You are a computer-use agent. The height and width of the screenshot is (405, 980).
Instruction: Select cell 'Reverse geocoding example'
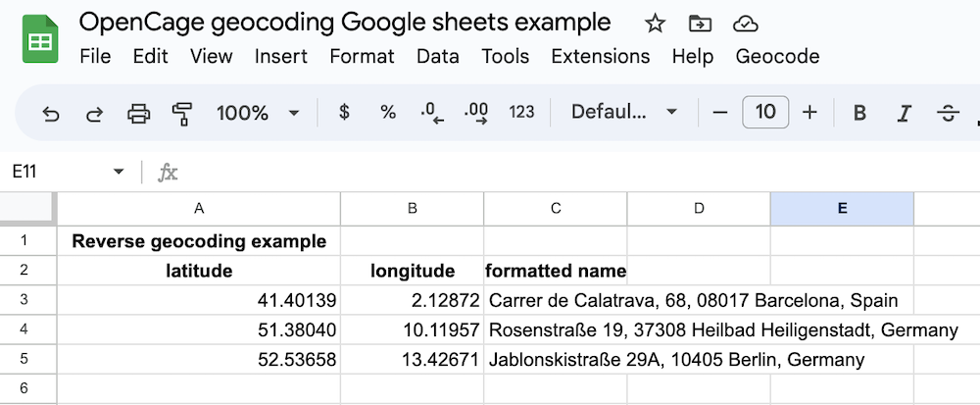199,241
